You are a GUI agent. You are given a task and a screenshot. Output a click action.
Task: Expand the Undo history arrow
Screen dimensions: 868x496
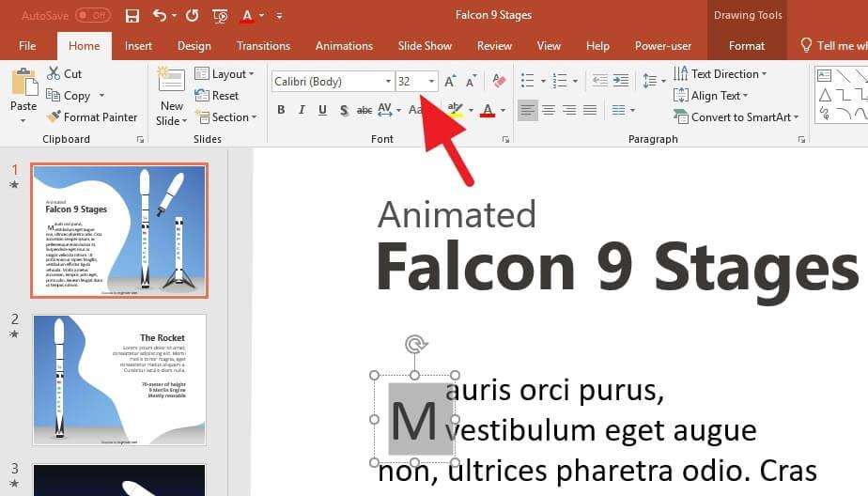174,15
